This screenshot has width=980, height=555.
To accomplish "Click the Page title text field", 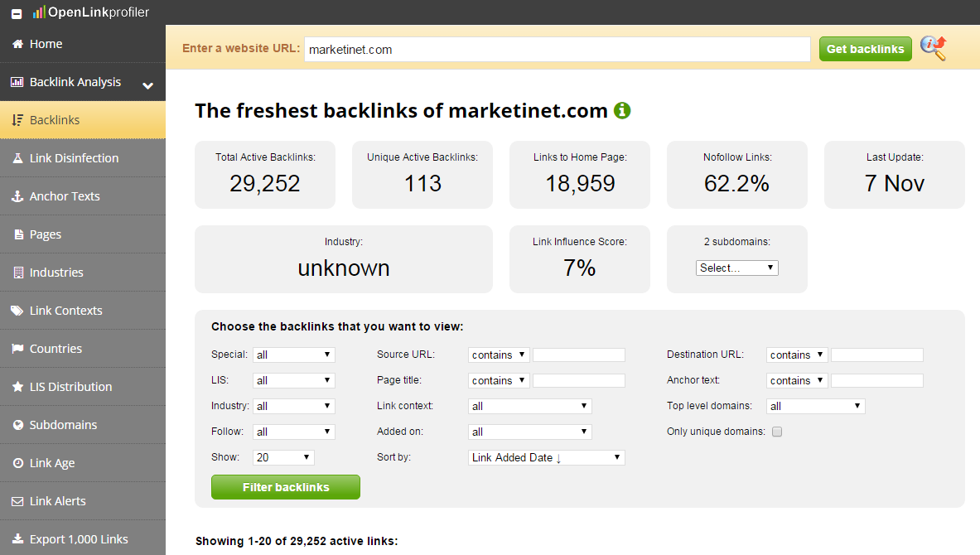I will coord(579,380).
